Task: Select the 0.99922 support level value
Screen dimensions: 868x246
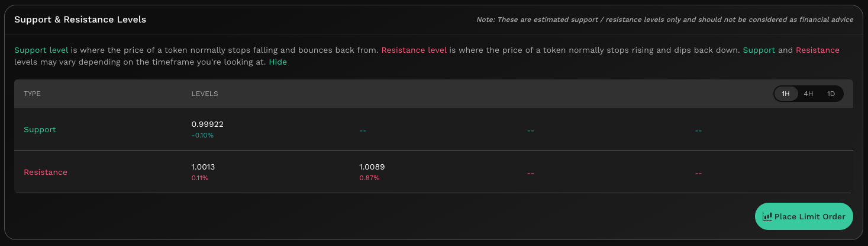Action: 207,124
